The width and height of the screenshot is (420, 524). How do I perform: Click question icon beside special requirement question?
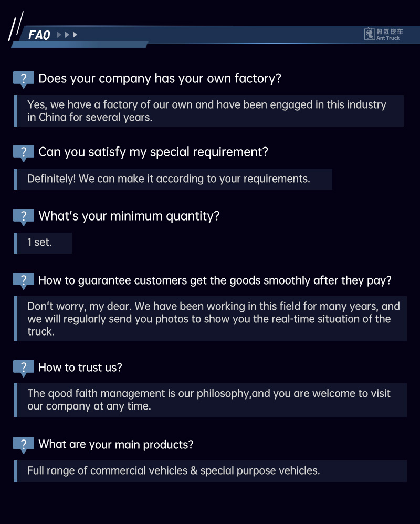coord(23,152)
